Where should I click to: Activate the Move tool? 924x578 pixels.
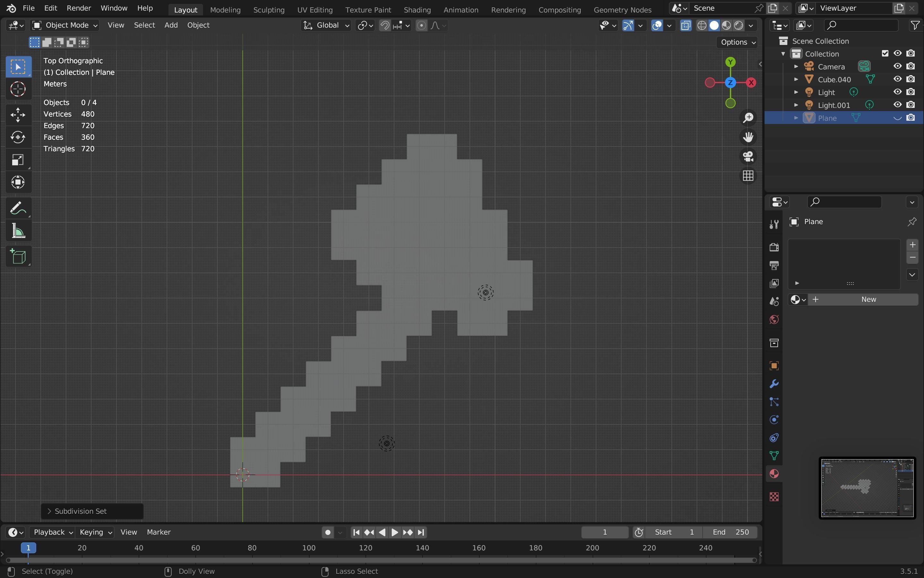18,115
